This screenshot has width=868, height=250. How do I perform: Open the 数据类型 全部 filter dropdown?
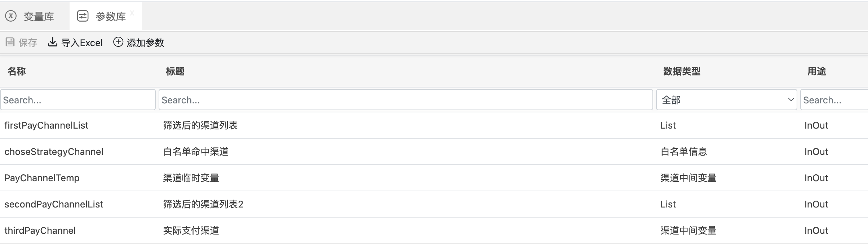[x=726, y=100]
